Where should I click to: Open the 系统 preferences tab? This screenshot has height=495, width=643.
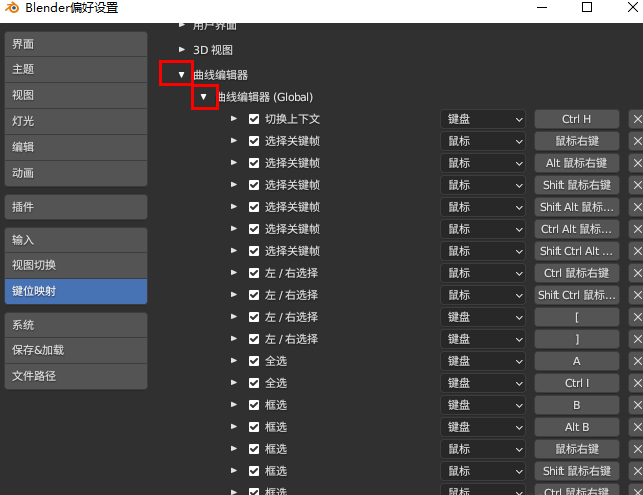tap(76, 325)
